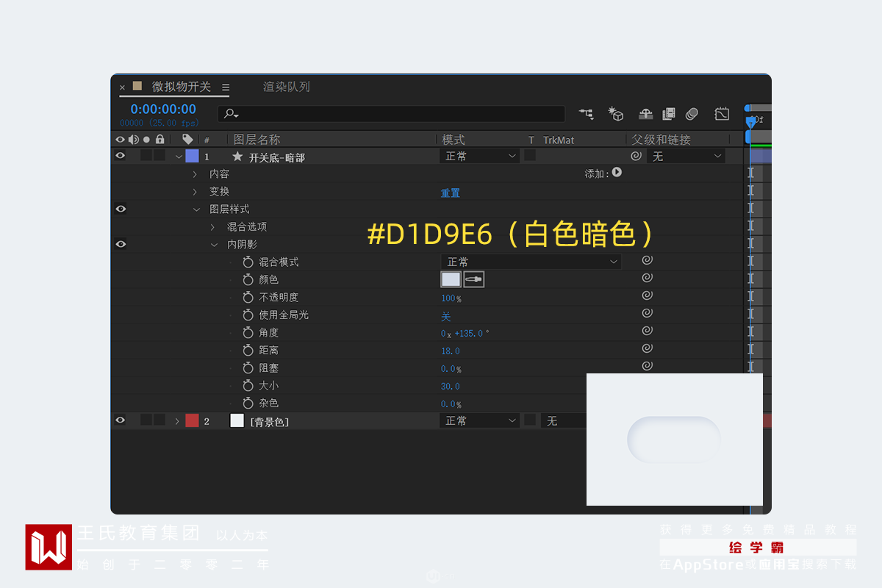Open the timeline panel menu
The width and height of the screenshot is (882, 588).
pyautogui.click(x=226, y=87)
